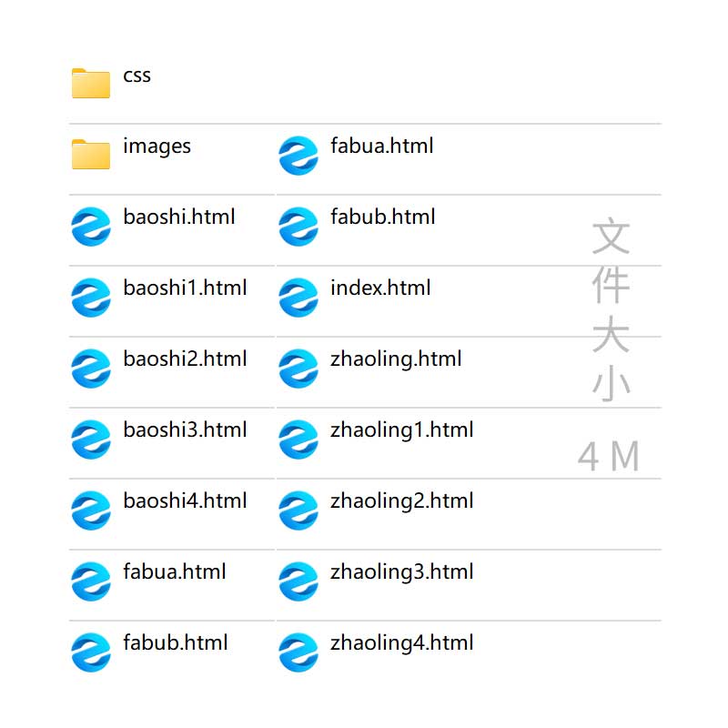Click the icon next to baoshi1.html
The height and width of the screenshot is (728, 728).
click(x=91, y=298)
